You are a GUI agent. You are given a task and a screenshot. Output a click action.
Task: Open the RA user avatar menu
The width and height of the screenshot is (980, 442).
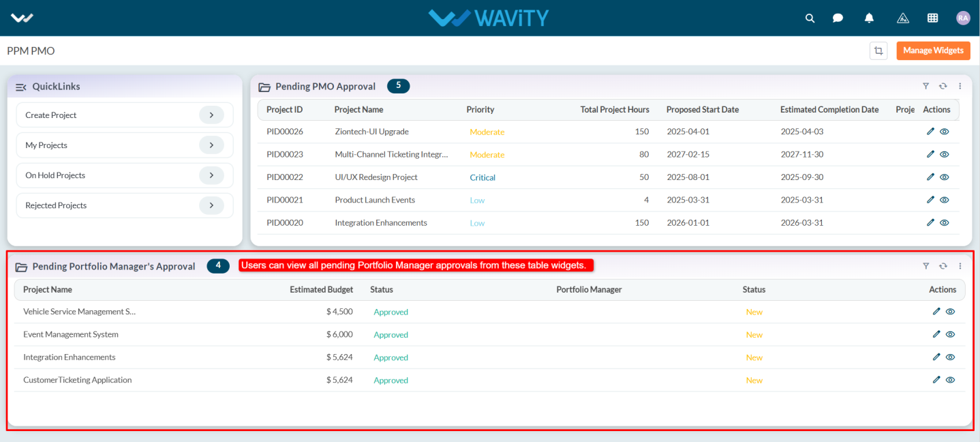(x=963, y=18)
